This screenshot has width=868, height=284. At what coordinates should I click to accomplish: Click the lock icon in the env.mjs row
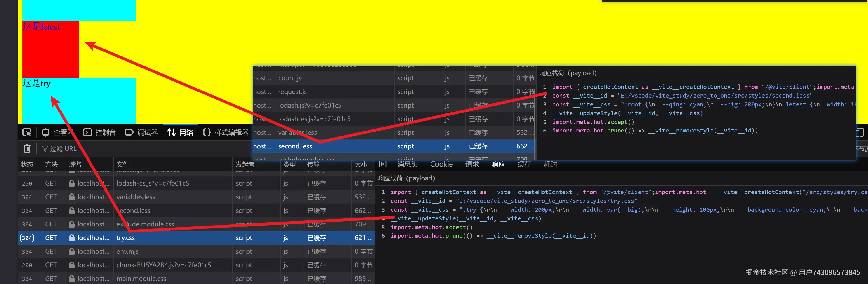tap(71, 251)
